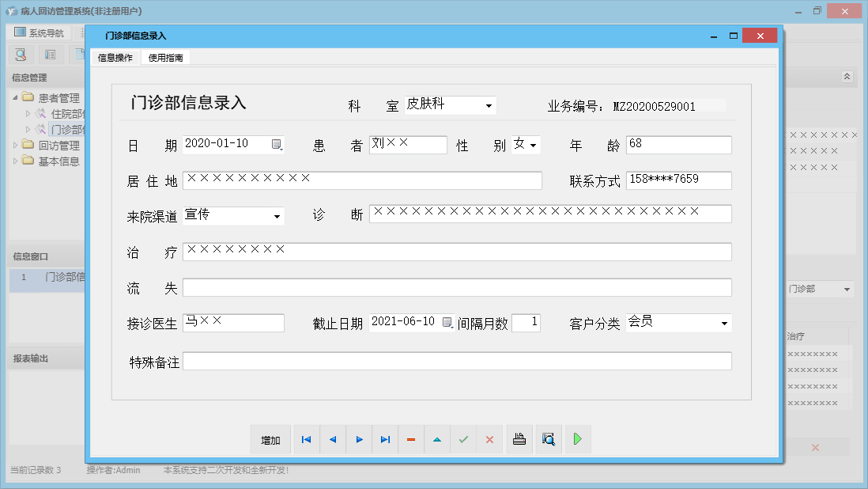
Task: Jump to the last record
Action: coord(385,439)
